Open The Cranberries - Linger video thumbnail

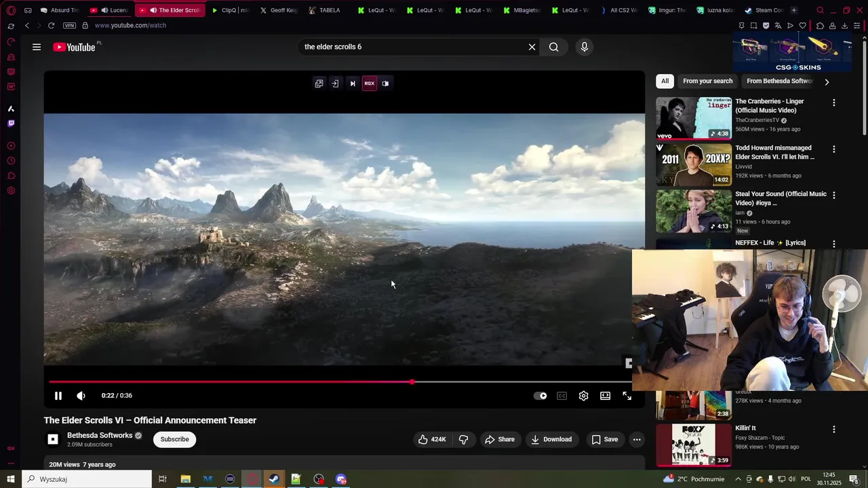tap(694, 118)
